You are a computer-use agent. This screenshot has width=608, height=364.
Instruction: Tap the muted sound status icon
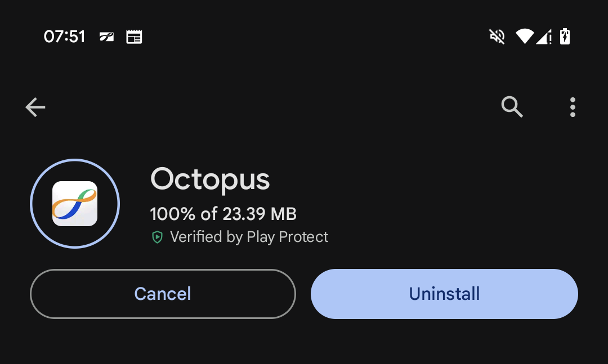[x=497, y=37]
